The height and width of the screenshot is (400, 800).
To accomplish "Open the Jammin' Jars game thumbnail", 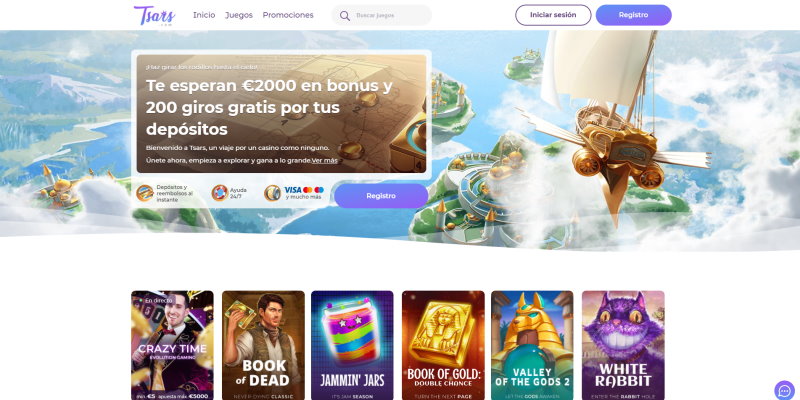I will pyautogui.click(x=352, y=345).
